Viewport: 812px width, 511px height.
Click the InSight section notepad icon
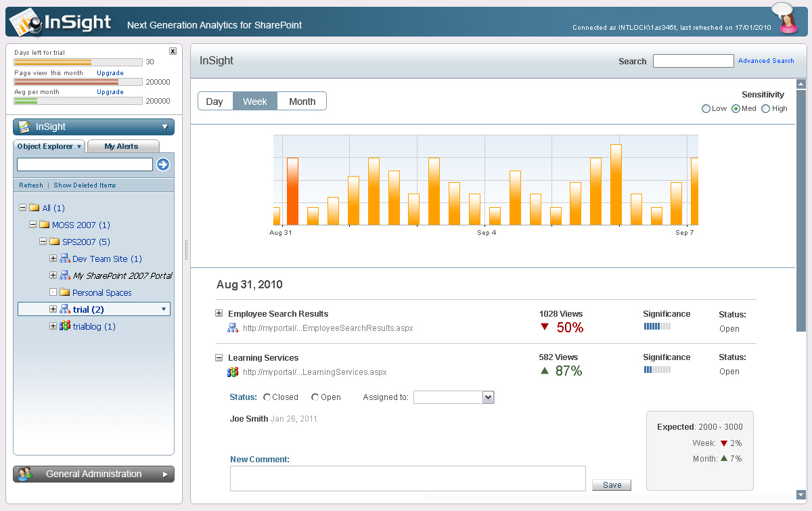[24, 127]
